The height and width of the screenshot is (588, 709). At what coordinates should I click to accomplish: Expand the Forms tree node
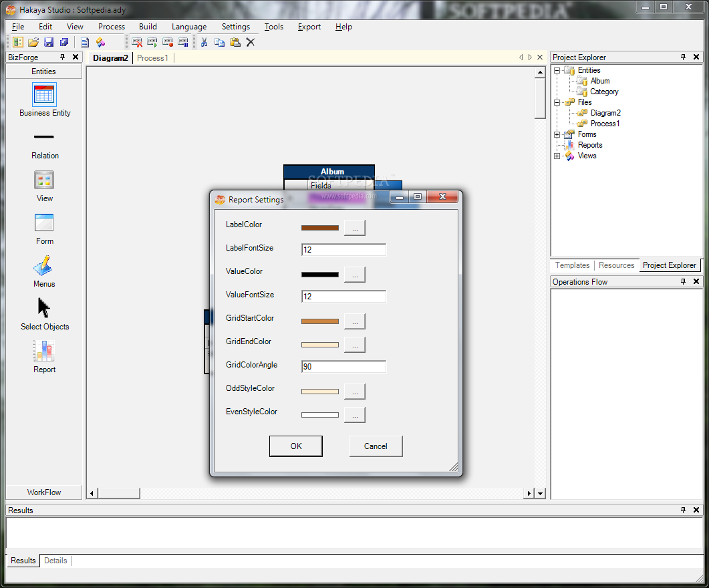[x=557, y=134]
